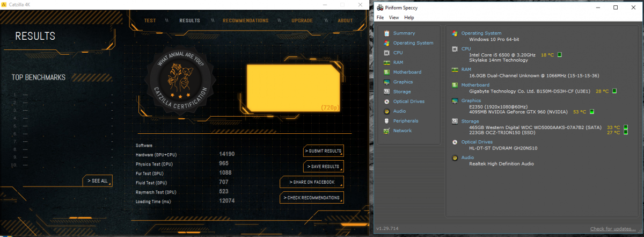Select Operating System in Speccy sidebar

tap(413, 43)
